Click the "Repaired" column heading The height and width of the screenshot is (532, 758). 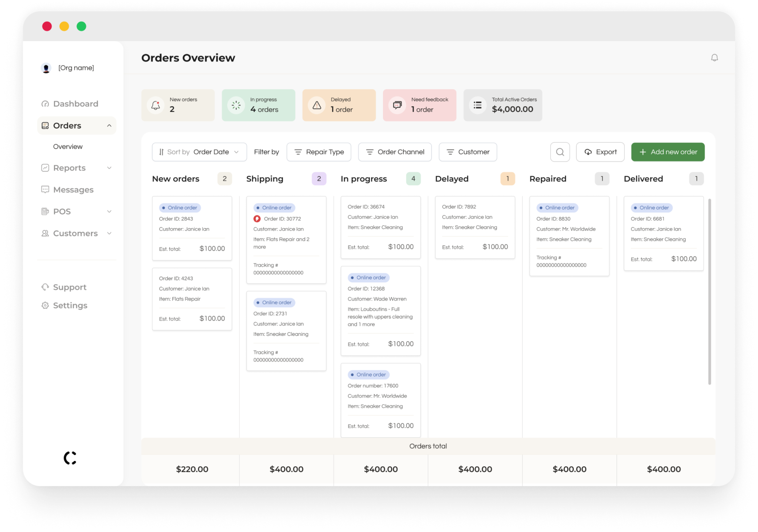tap(548, 179)
